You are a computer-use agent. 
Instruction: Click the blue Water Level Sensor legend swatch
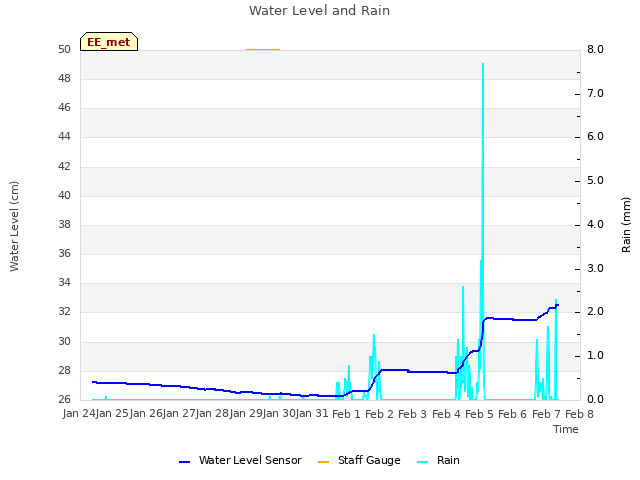click(x=184, y=462)
